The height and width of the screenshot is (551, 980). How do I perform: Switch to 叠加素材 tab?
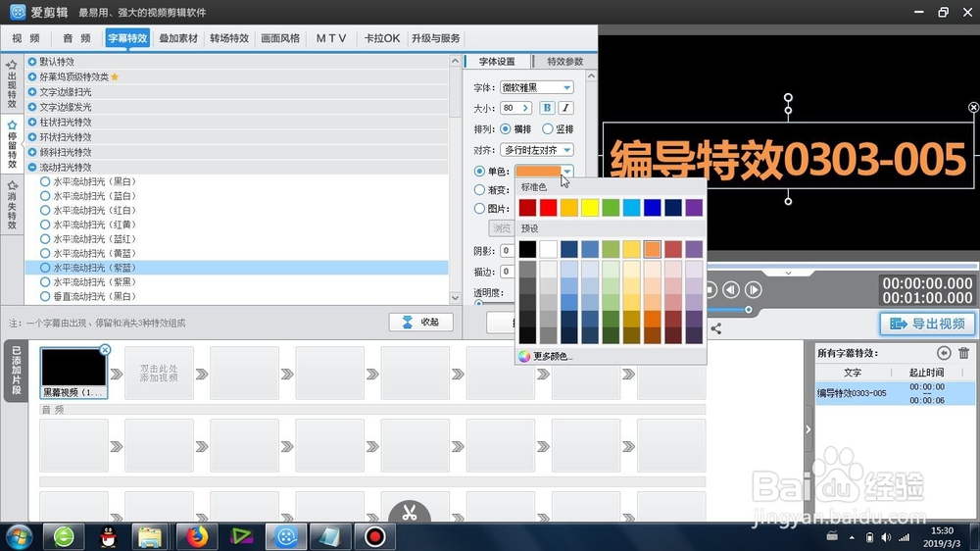tap(178, 38)
